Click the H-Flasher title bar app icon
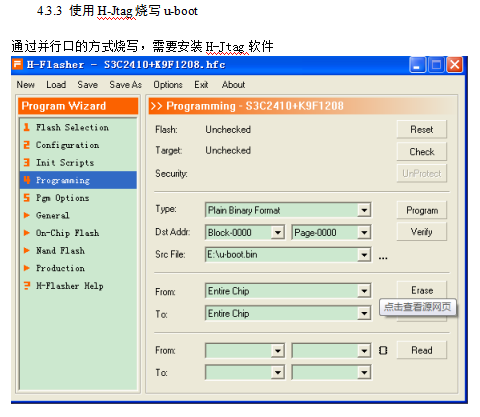The width and height of the screenshot is (480, 417). [18, 64]
